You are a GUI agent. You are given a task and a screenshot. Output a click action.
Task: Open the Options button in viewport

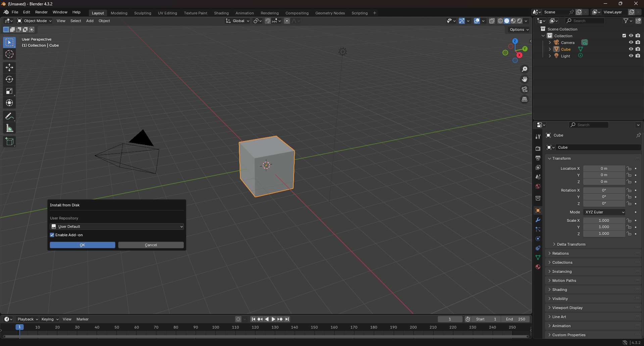pyautogui.click(x=518, y=30)
